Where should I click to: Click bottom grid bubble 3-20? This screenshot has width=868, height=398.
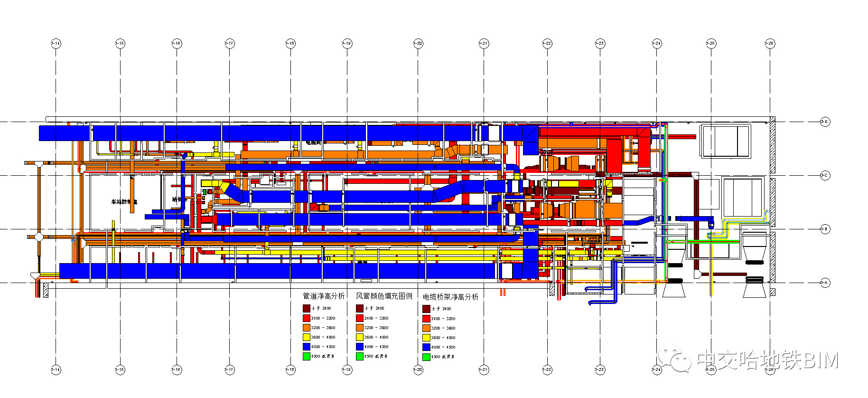pos(418,370)
